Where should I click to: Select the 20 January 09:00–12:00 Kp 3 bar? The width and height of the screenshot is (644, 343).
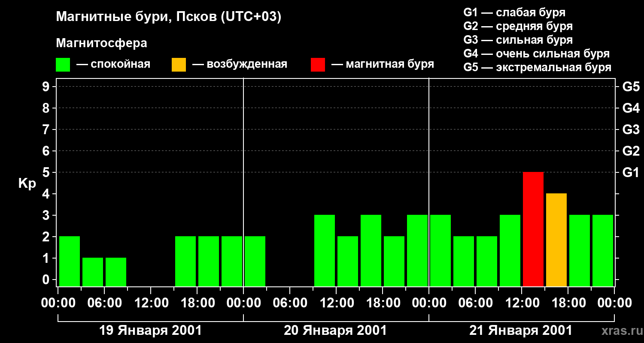325,251
